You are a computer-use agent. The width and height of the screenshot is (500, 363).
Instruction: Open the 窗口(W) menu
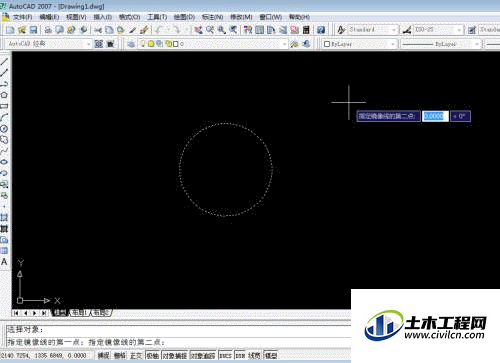271,17
